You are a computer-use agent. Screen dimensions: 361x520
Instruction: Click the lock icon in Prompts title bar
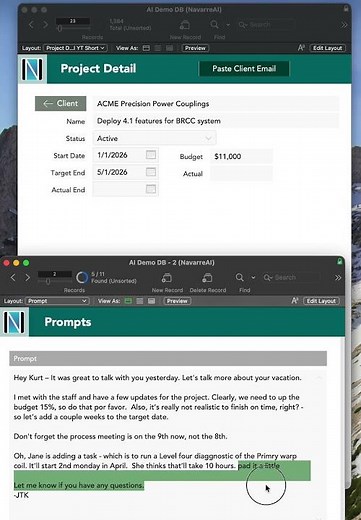[x=339, y=262]
